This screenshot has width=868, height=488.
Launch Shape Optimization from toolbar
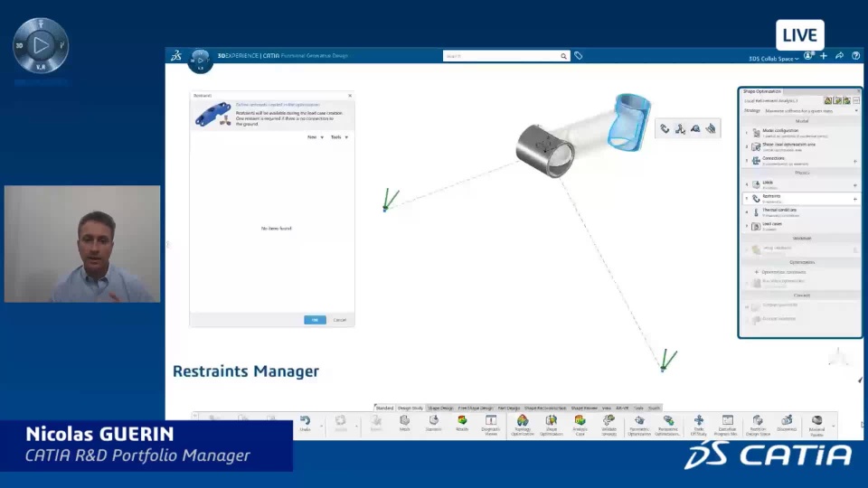pos(552,426)
